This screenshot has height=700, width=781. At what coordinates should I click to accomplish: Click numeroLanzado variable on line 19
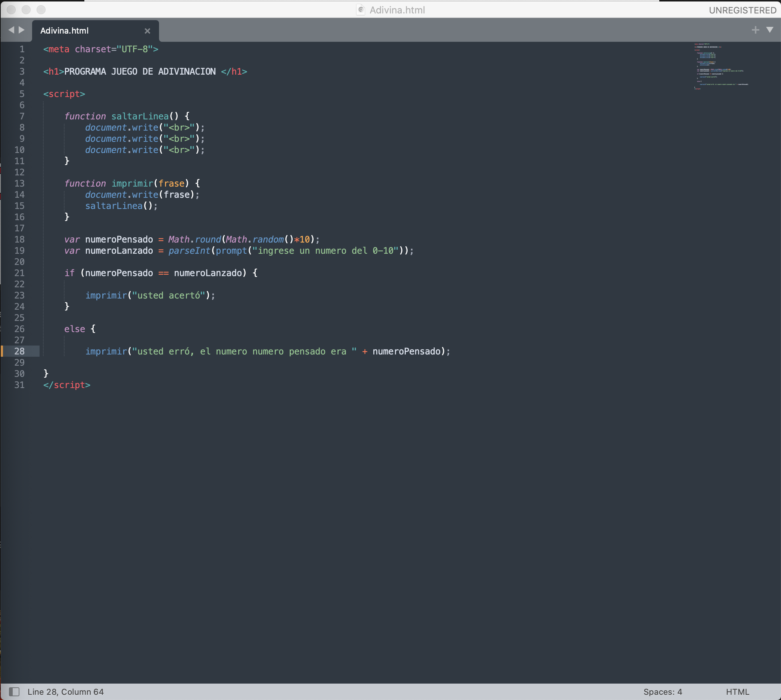point(119,251)
